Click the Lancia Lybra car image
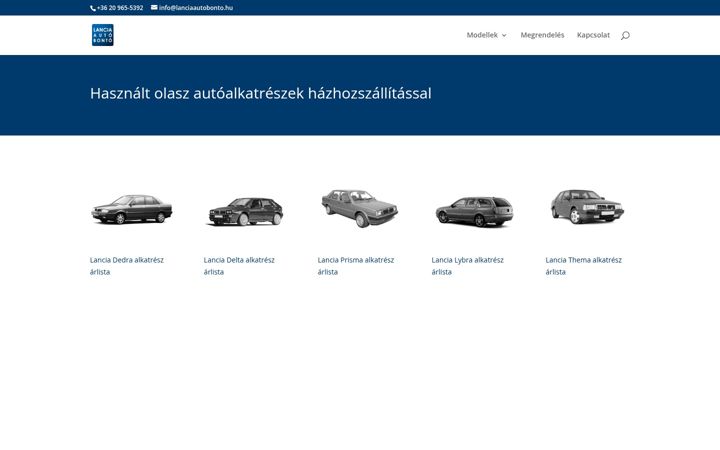The width and height of the screenshot is (720, 450). (474, 211)
